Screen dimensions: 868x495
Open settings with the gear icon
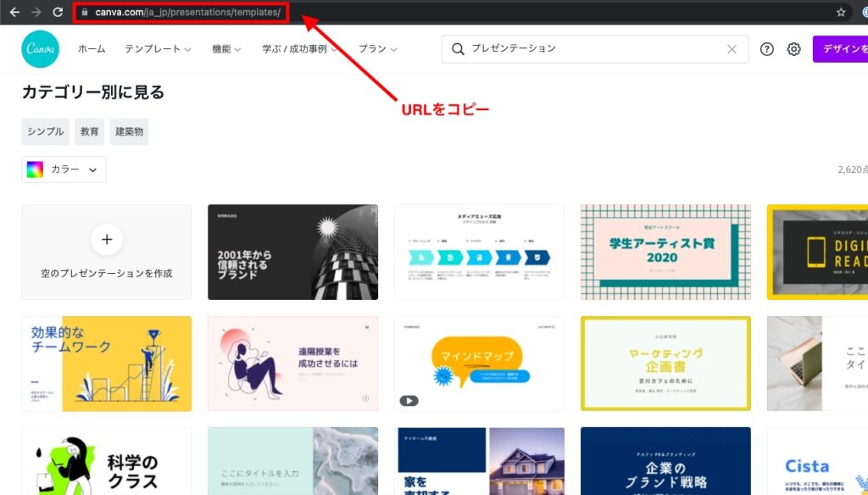(x=793, y=48)
